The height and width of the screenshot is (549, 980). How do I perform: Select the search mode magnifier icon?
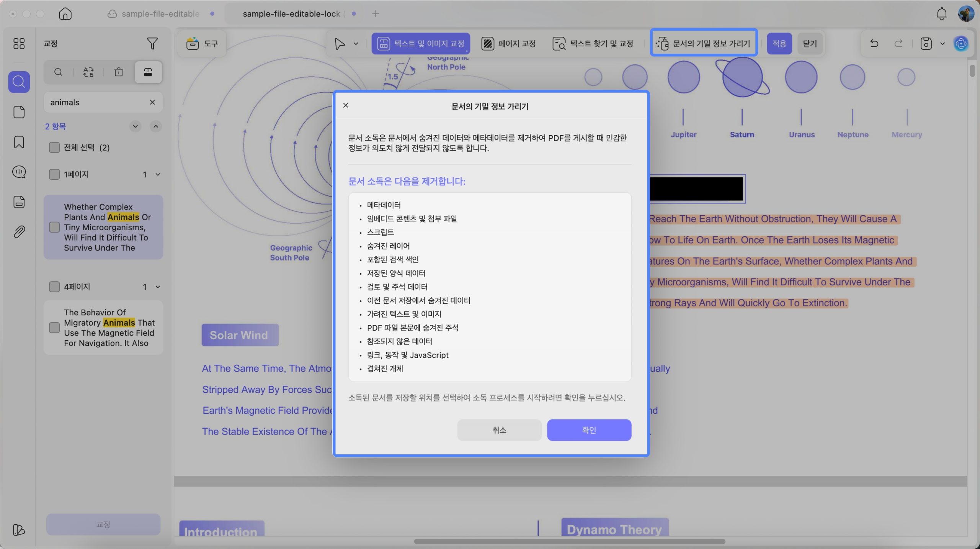58,72
